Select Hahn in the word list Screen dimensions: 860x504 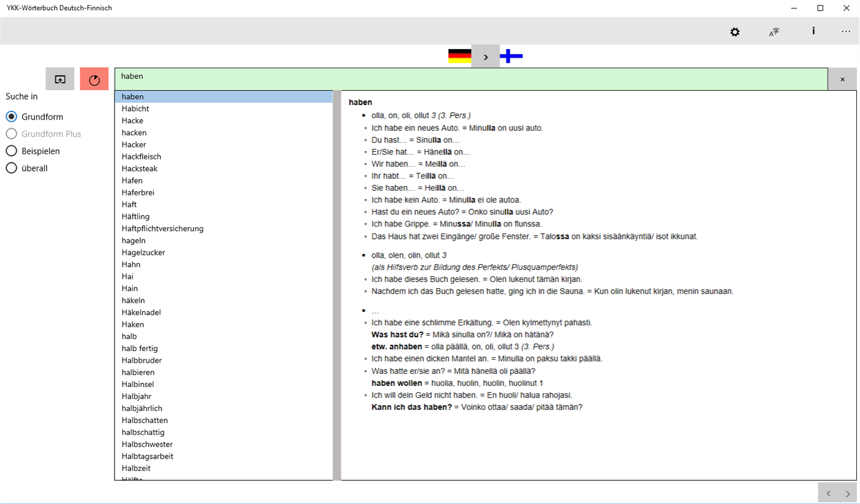224,264
